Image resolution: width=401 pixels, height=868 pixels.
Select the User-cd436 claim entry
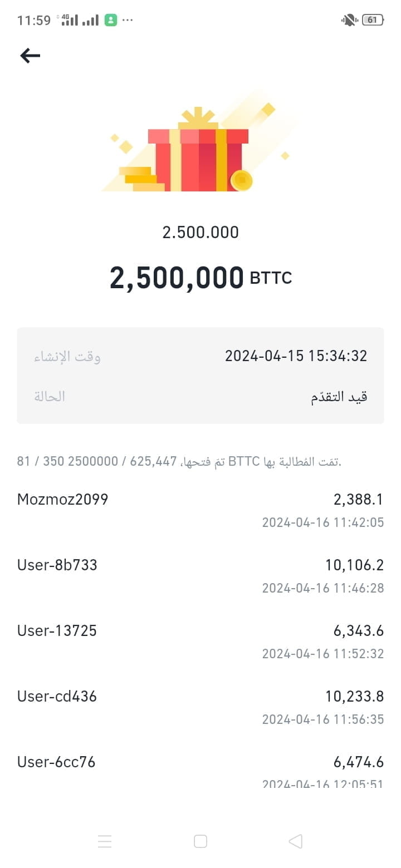(200, 707)
